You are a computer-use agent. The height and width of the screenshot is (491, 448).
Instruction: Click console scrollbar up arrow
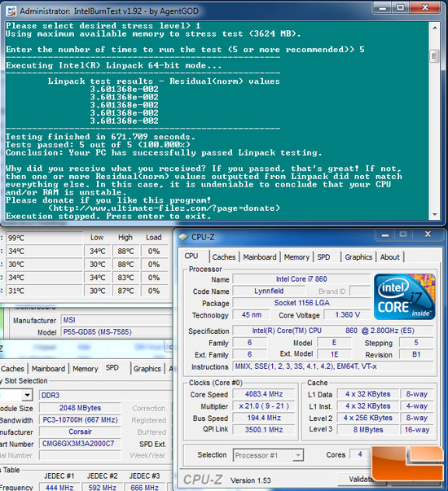pos(434,28)
